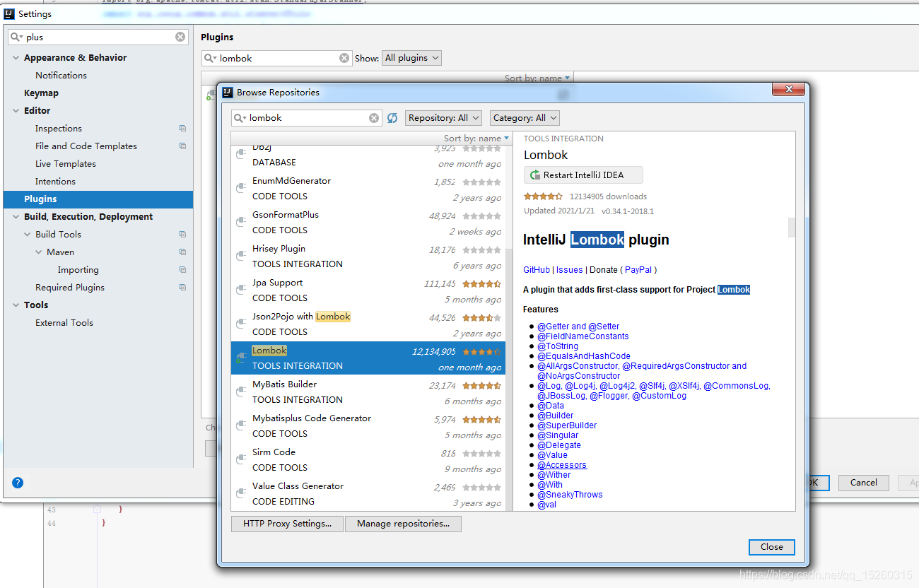Select the MyBatis Builder plugin row
Viewport: 919px width, 588px height.
(x=368, y=392)
